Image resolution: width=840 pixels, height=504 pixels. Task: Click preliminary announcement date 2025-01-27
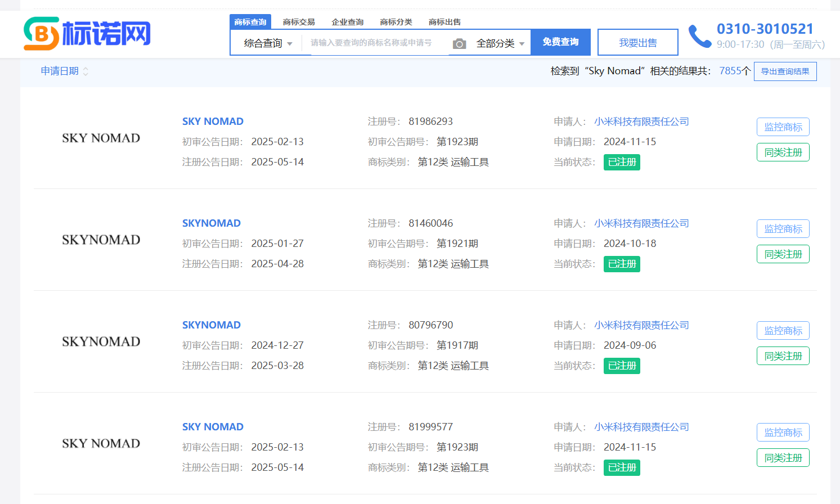pos(277,244)
